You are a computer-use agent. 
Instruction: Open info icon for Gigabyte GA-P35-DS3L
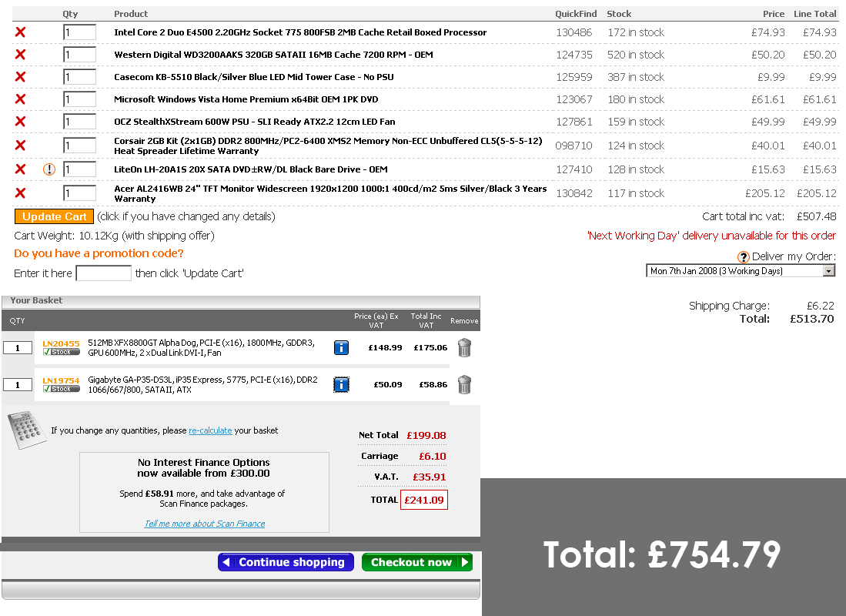click(342, 384)
